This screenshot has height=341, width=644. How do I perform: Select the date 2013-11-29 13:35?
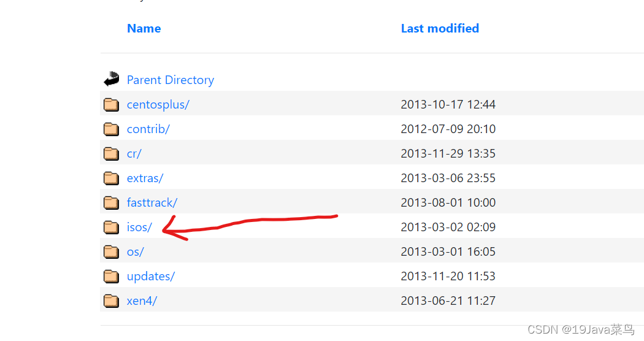(x=448, y=154)
